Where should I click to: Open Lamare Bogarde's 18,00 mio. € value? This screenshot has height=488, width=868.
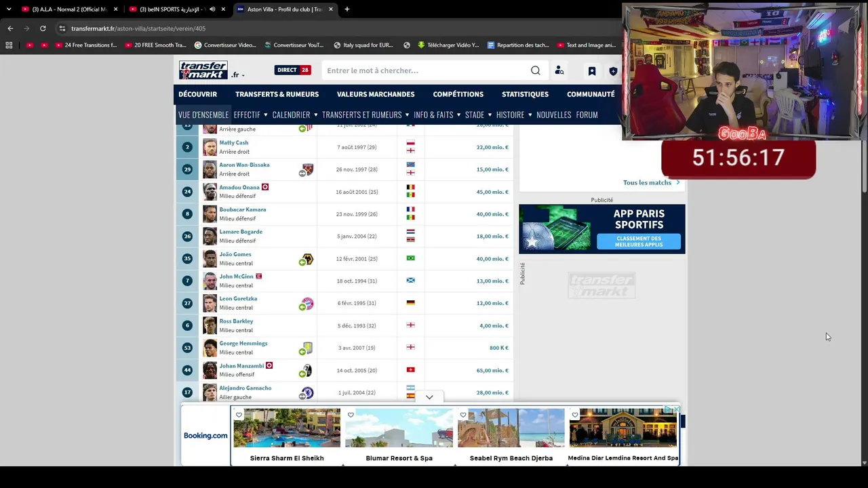pos(492,237)
